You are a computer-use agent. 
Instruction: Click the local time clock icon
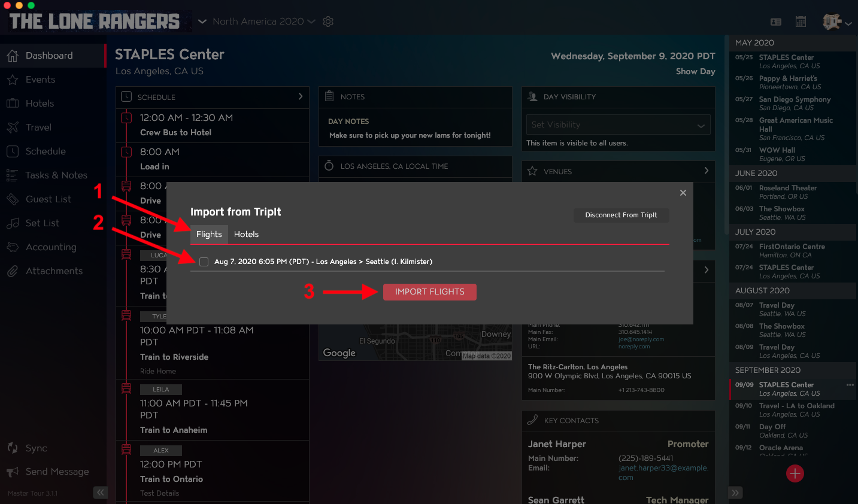(329, 166)
